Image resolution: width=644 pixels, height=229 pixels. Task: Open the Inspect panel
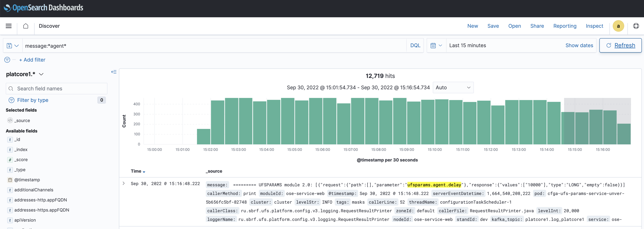[594, 26]
